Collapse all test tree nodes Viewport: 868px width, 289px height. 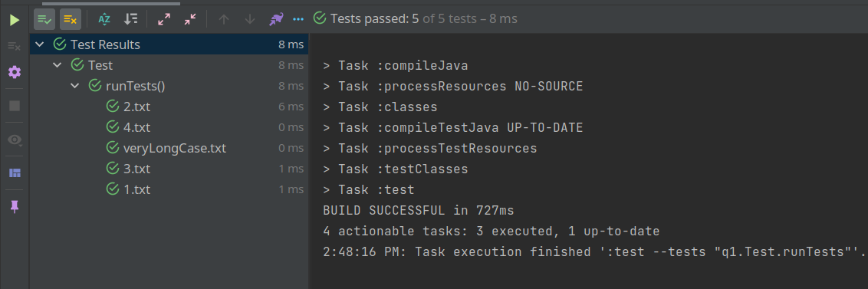[190, 19]
